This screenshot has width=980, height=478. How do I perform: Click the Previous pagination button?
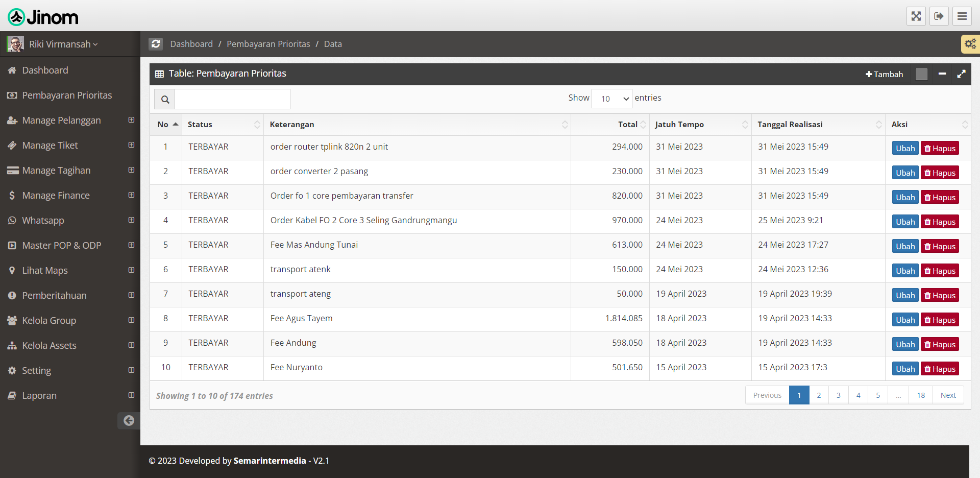[767, 395]
